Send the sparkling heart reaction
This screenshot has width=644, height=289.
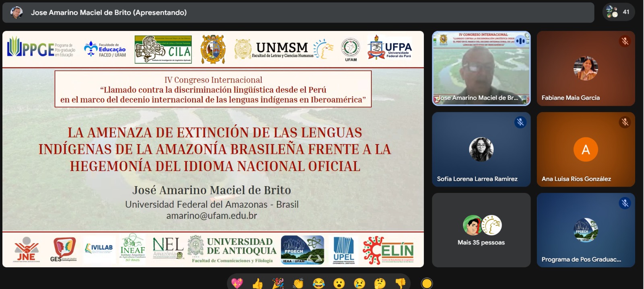237,283
